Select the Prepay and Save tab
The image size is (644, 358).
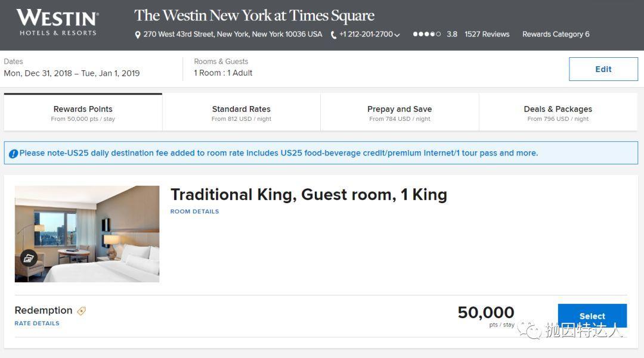point(400,113)
